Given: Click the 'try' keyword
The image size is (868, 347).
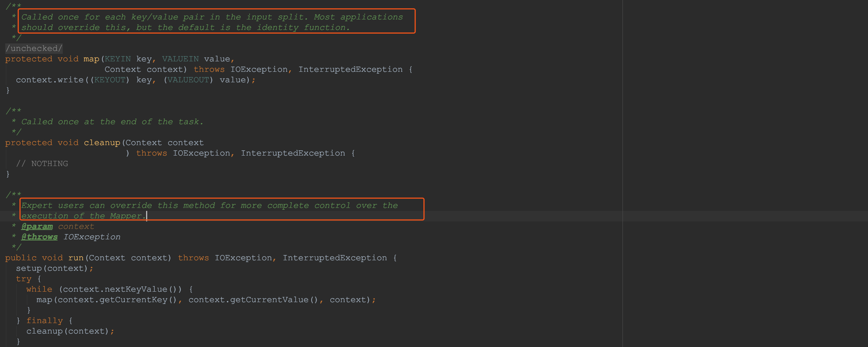Looking at the screenshot, I should click(24, 279).
